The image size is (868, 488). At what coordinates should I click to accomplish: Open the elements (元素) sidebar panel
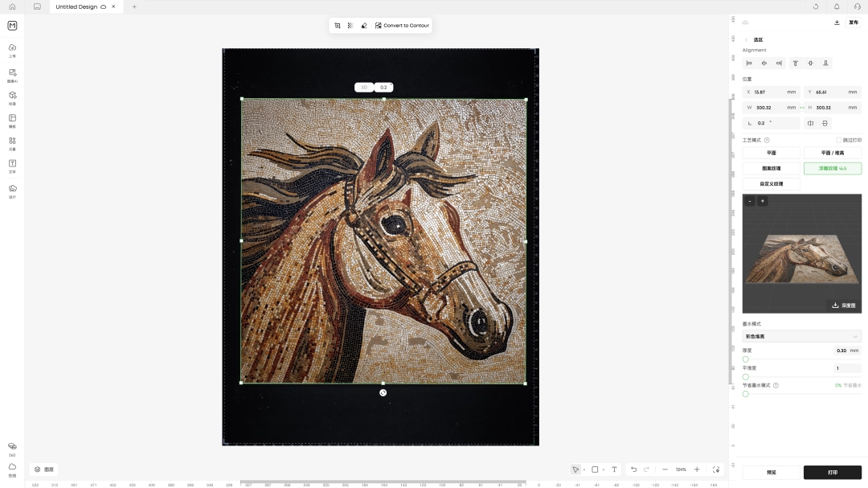12,143
